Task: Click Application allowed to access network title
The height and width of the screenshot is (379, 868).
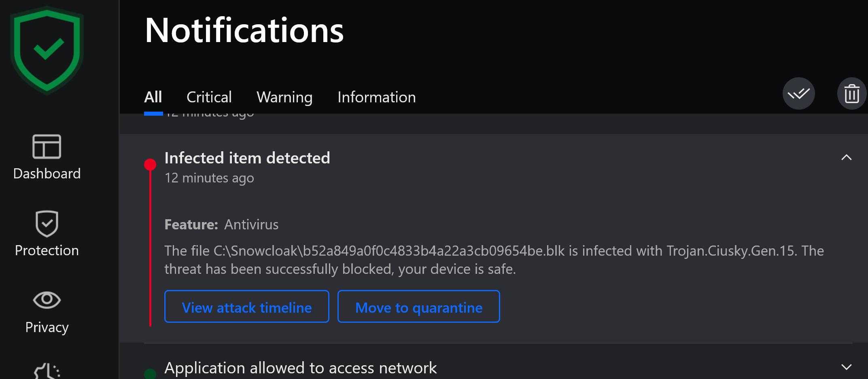Action: 300,368
